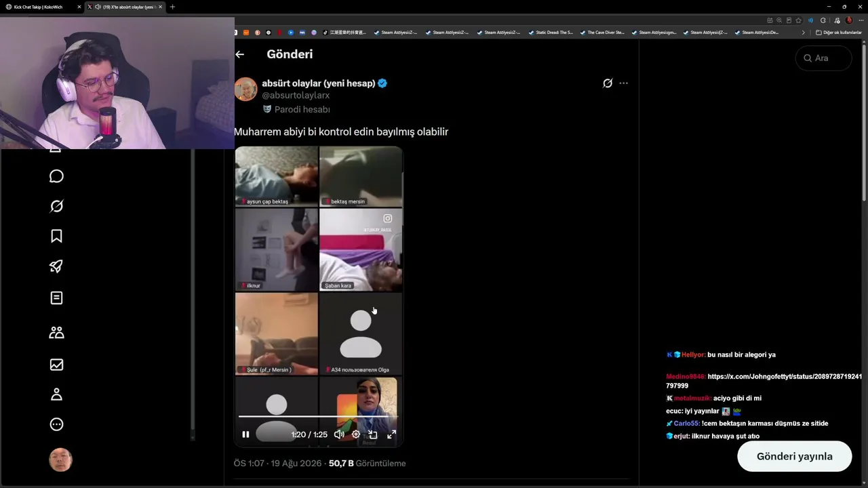Viewport: 868px width, 488px height.
Task: Click the favorites star in the address bar
Action: 798,20
